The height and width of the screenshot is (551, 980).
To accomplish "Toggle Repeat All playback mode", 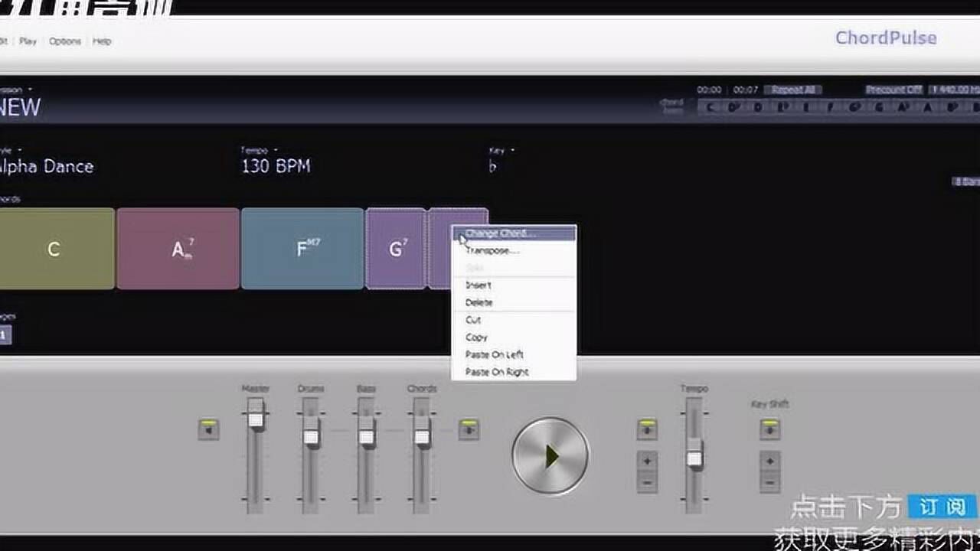I will click(x=793, y=90).
